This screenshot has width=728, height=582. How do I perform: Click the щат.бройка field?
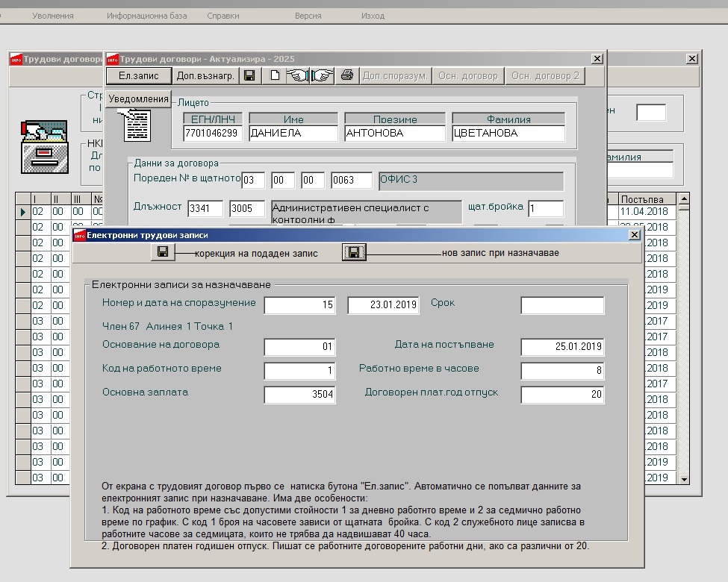[x=546, y=208]
